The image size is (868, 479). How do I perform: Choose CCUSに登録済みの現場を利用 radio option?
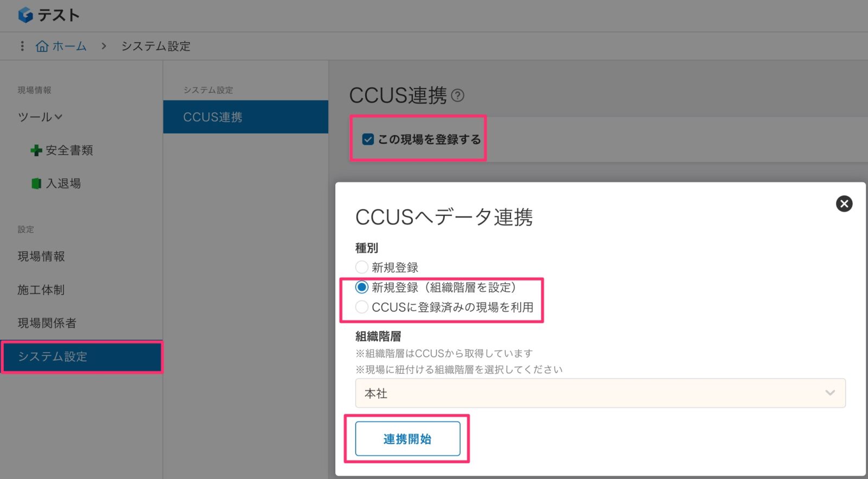pos(362,307)
